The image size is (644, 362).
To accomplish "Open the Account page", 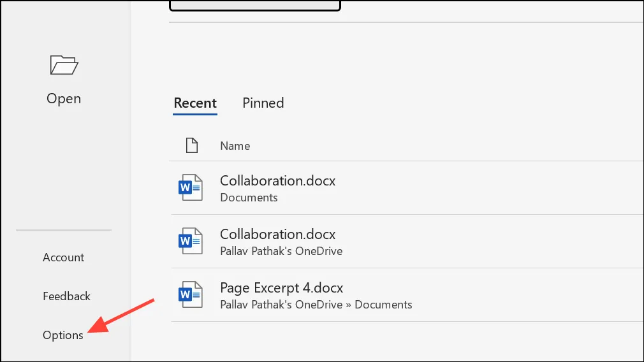I will coord(64,257).
